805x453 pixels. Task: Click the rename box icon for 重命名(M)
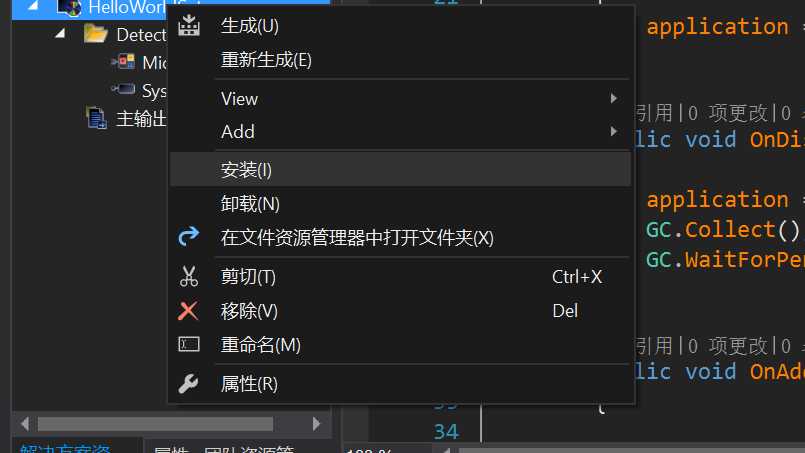[189, 344]
